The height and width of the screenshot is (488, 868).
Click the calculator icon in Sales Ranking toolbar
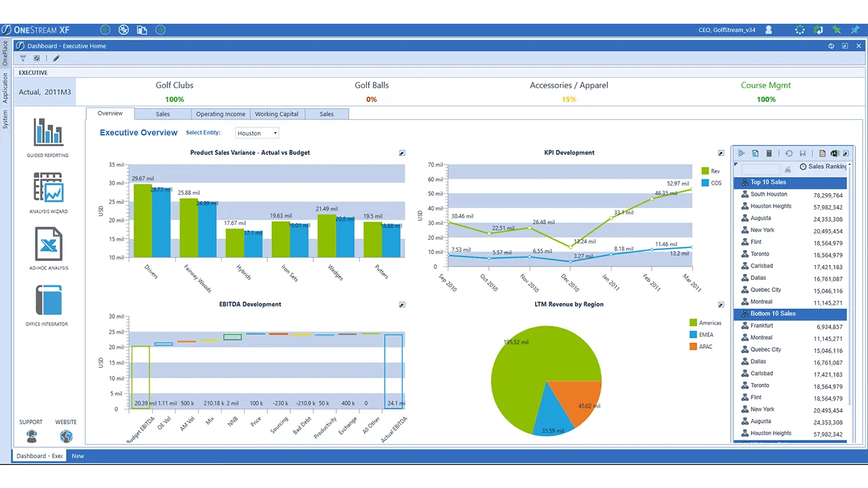coord(769,153)
